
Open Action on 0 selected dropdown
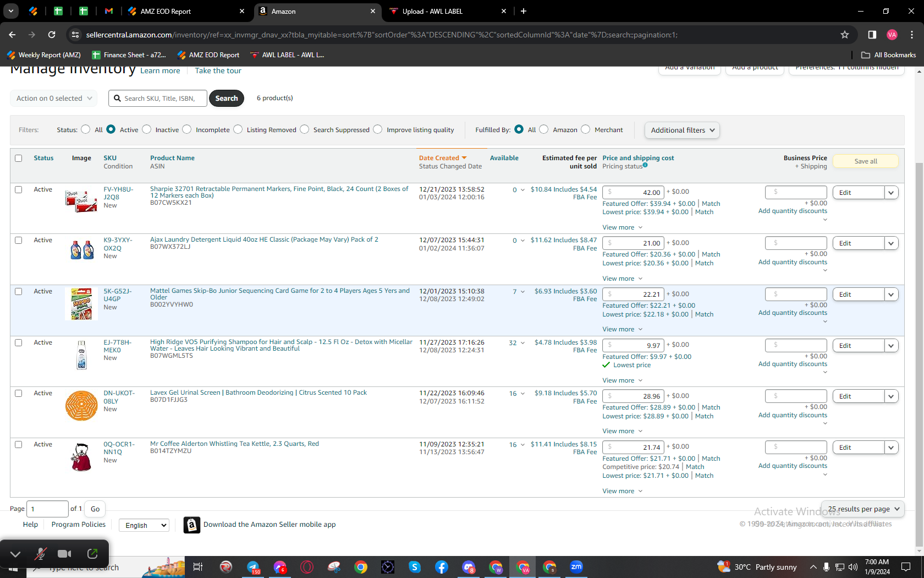53,99
